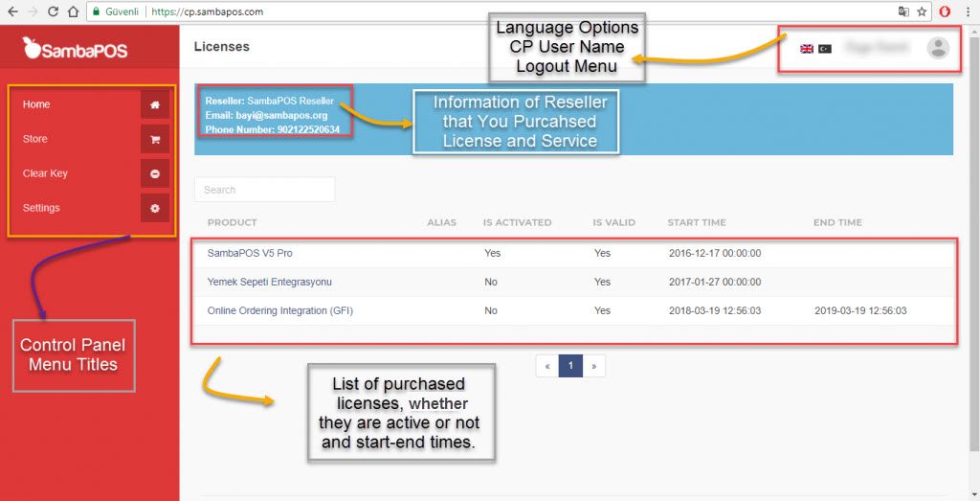This screenshot has height=501, width=980.
Task: Click the Clear Key minus circle icon
Action: 155,174
